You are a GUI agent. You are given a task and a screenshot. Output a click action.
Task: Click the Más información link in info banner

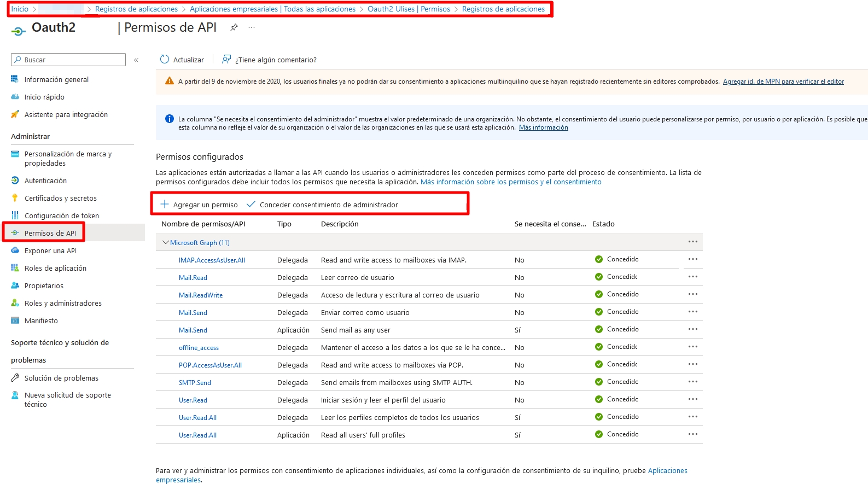click(543, 128)
